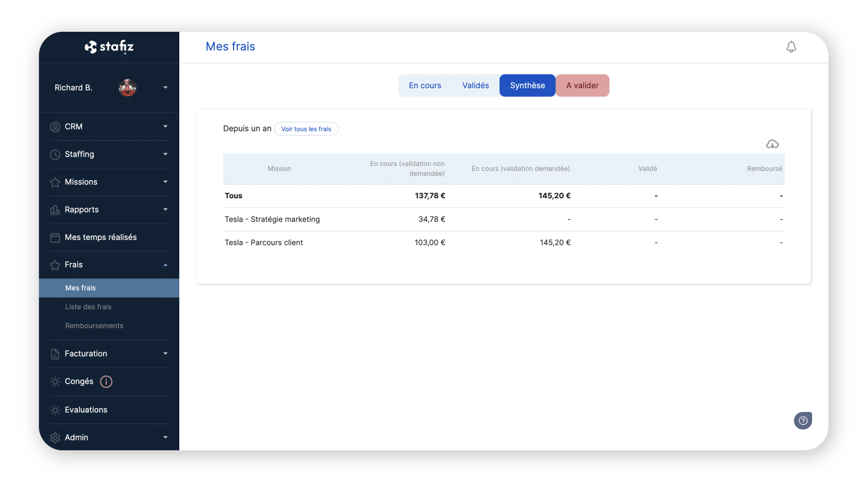This screenshot has width=868, height=481.
Task: Click the Stafiz logo
Action: [109, 47]
